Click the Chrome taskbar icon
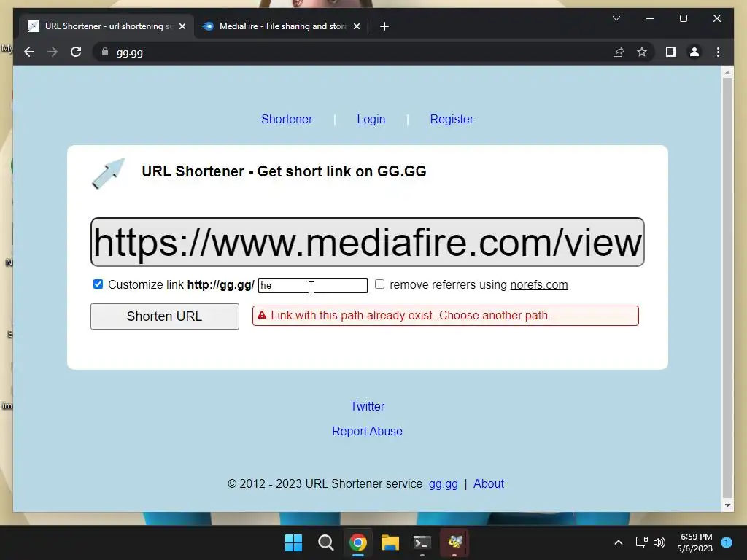747x560 pixels. [x=357, y=542]
